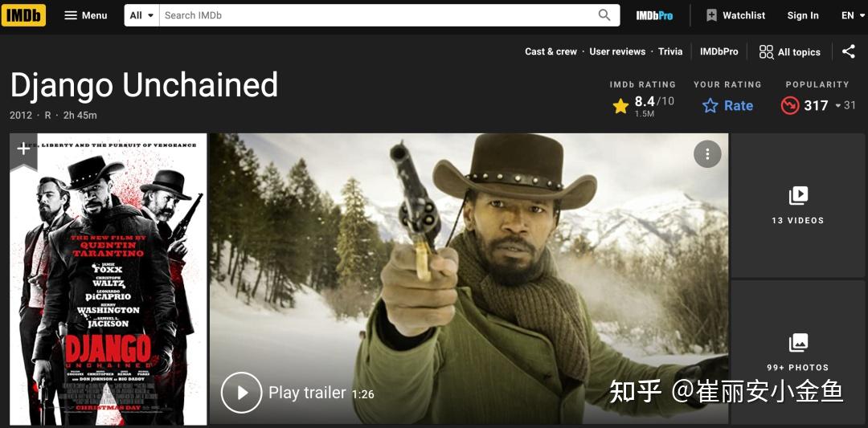View the 8.4 IMDb rating details

pos(643,105)
